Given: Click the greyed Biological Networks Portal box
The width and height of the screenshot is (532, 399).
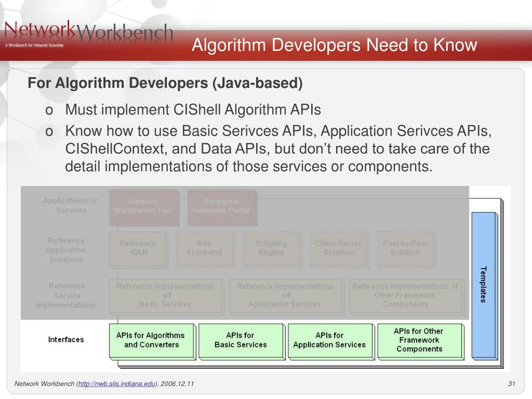Looking at the screenshot, I should point(222,208).
